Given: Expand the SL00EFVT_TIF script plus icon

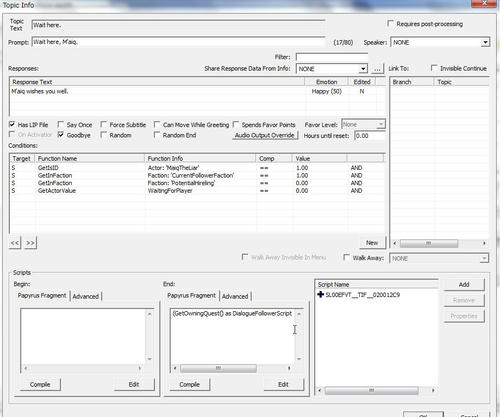Looking at the screenshot, I should click(320, 295).
